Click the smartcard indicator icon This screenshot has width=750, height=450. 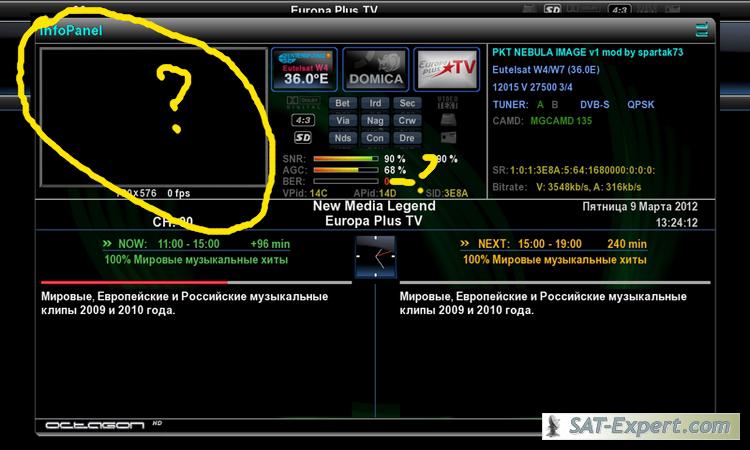tap(448, 138)
